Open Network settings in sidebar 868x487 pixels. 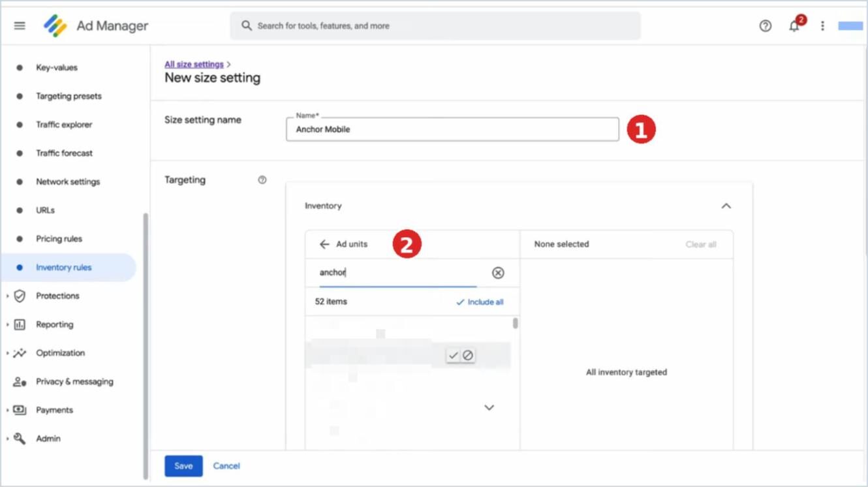coord(68,182)
